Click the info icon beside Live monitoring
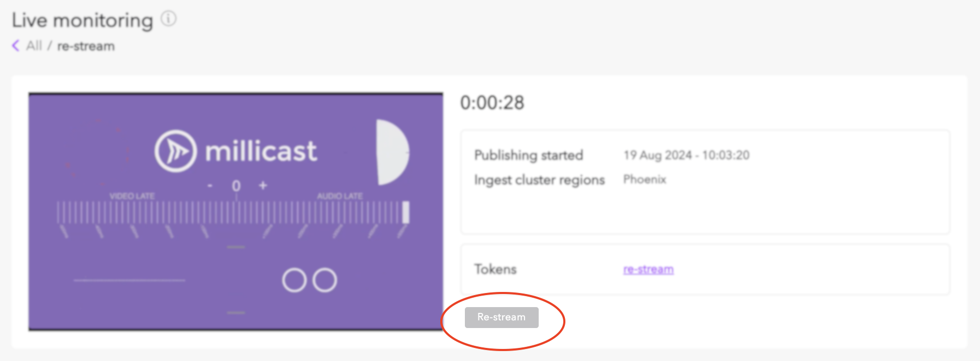Viewport: 980px width, 361px height. coord(169,19)
